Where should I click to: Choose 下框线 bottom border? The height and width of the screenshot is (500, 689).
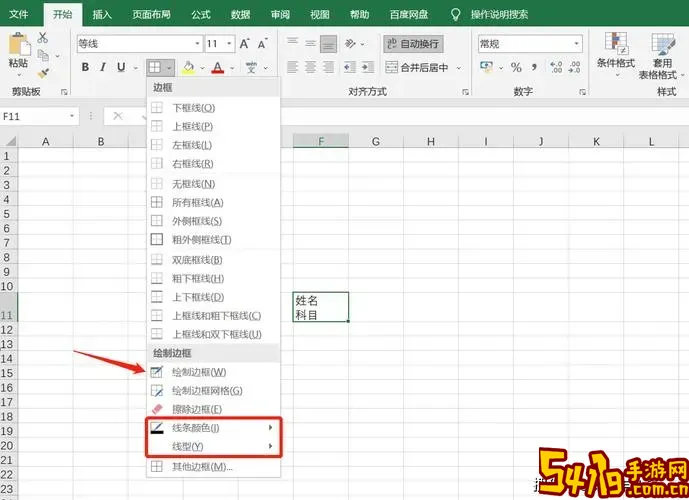[x=213, y=108]
